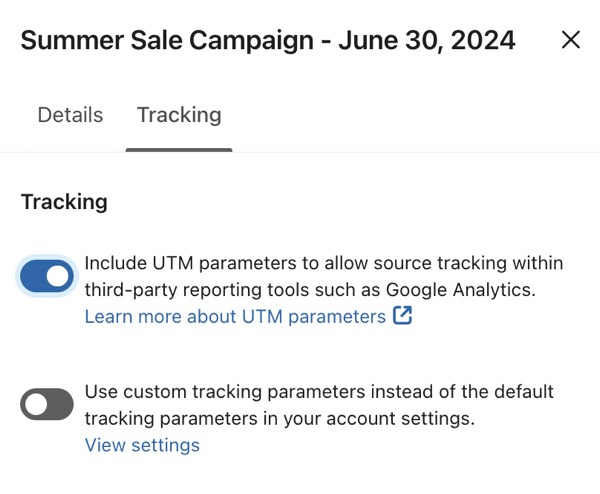Click the June 30, 2024 date in title

(425, 40)
